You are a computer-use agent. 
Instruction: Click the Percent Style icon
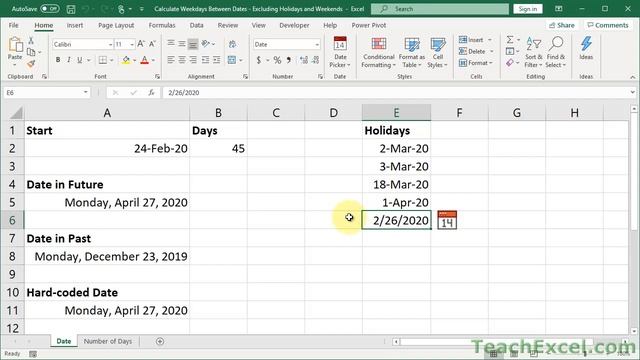pyautogui.click(x=278, y=60)
